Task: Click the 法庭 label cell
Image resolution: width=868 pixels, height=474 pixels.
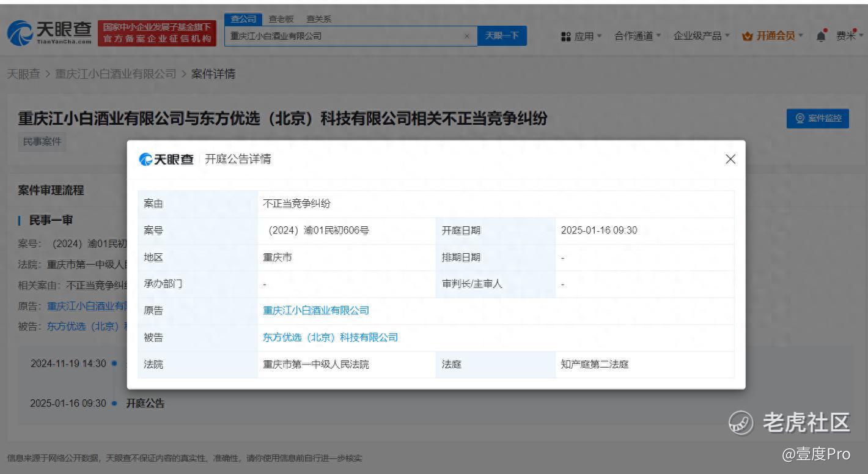Action: [496, 365]
